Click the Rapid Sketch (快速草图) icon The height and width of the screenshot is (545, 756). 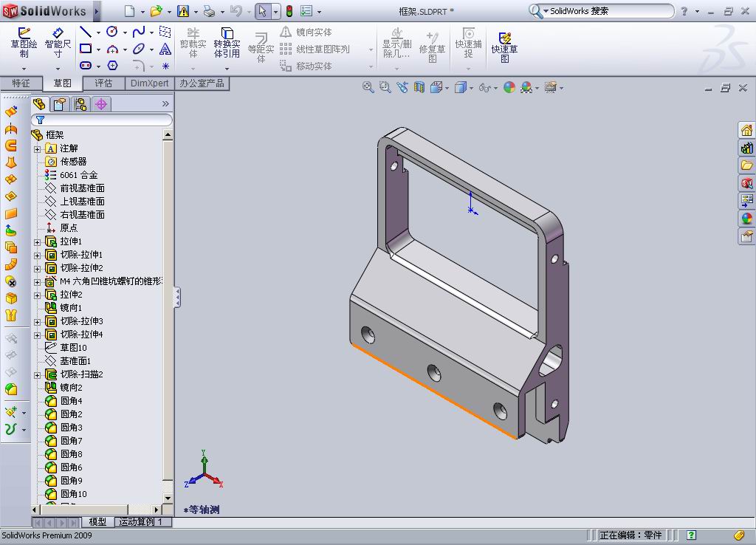[x=504, y=47]
